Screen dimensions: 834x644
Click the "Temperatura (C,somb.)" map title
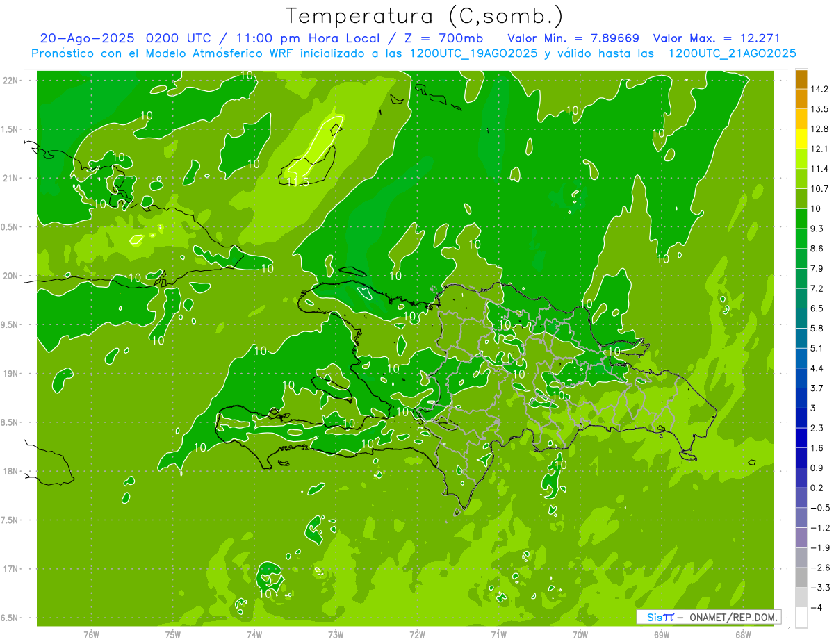pos(424,15)
